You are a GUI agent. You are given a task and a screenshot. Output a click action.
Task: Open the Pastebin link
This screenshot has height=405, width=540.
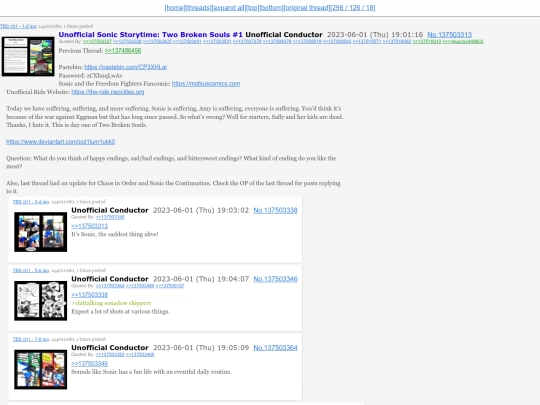point(126,67)
